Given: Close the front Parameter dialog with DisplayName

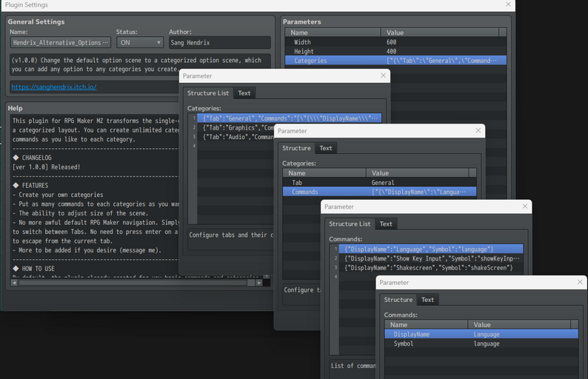Looking at the screenshot, I should point(580,282).
